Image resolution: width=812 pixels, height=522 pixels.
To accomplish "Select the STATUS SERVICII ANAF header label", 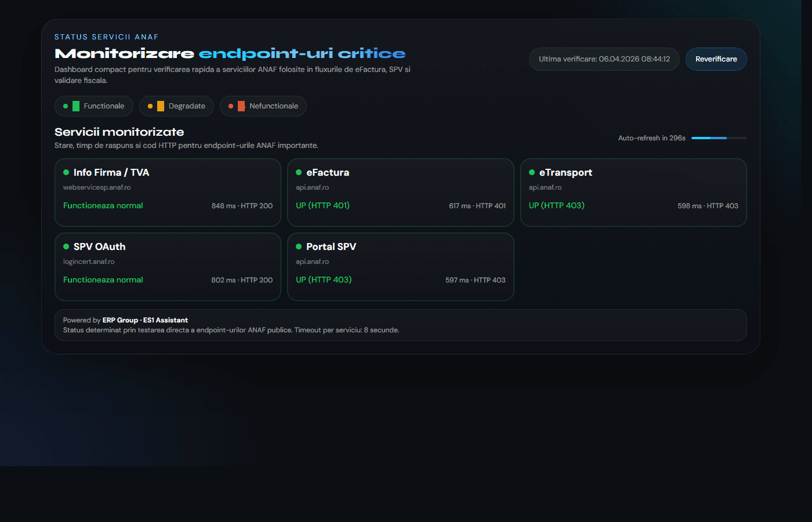I will [x=106, y=37].
